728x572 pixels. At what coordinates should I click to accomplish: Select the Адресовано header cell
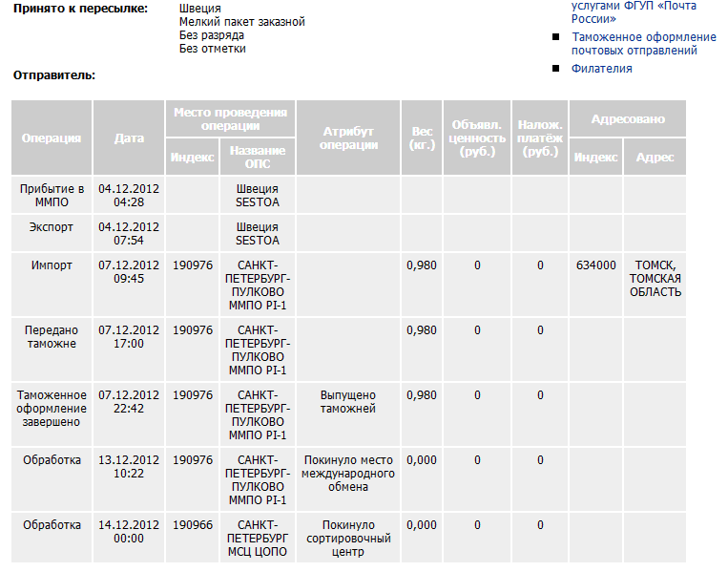(x=627, y=119)
